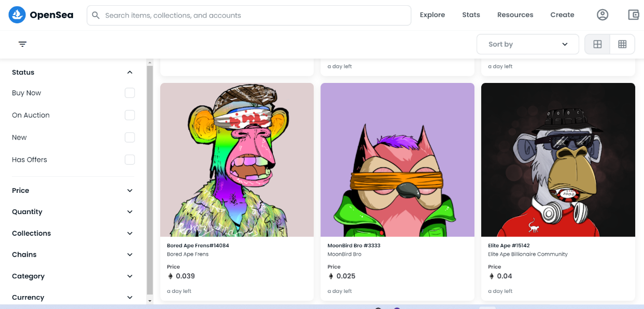Open the Bored Ape Frens collection link

[x=188, y=254]
